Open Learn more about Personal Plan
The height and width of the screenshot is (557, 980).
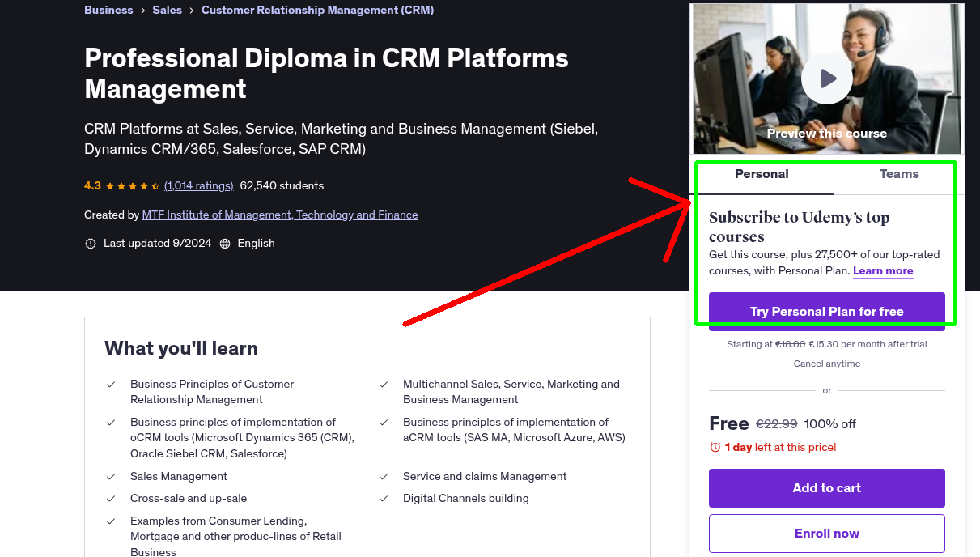883,270
